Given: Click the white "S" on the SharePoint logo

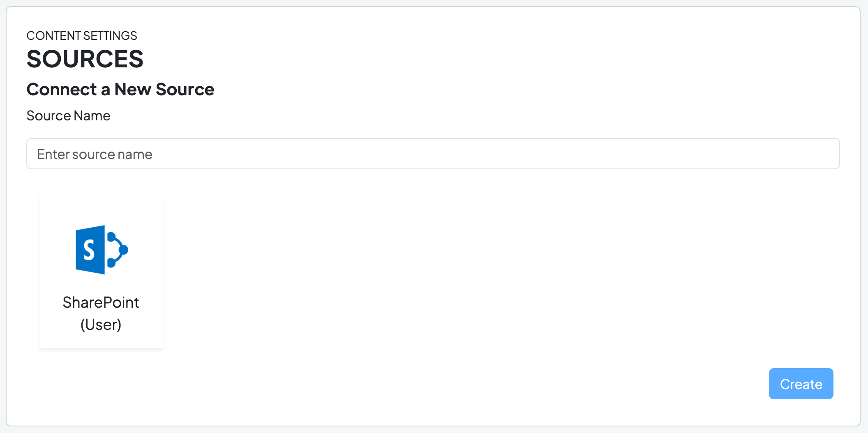Looking at the screenshot, I should click(89, 250).
